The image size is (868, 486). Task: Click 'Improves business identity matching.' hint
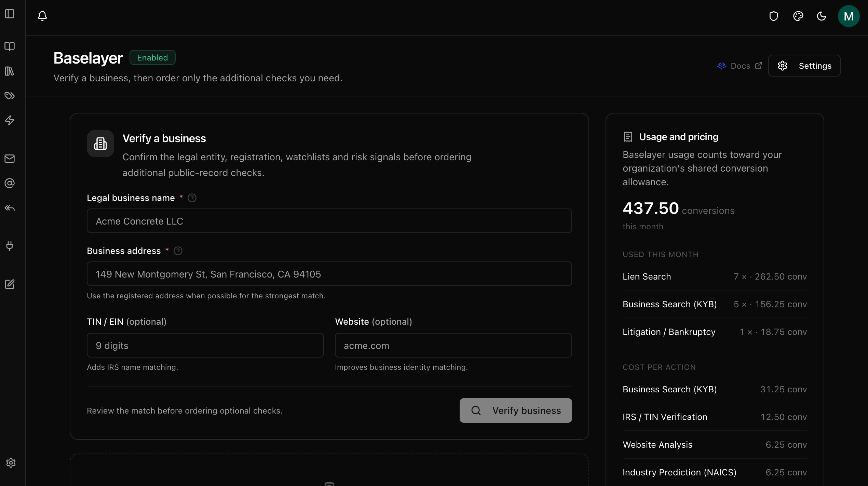click(x=401, y=367)
